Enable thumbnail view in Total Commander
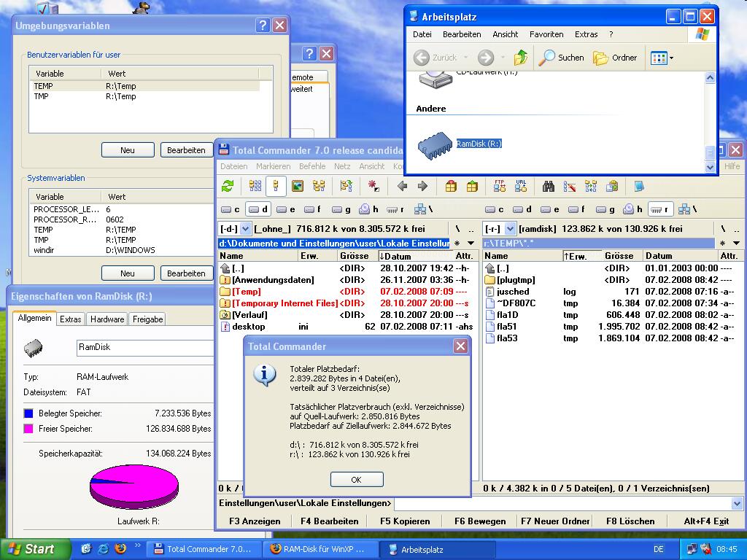The image size is (747, 560). click(x=298, y=186)
